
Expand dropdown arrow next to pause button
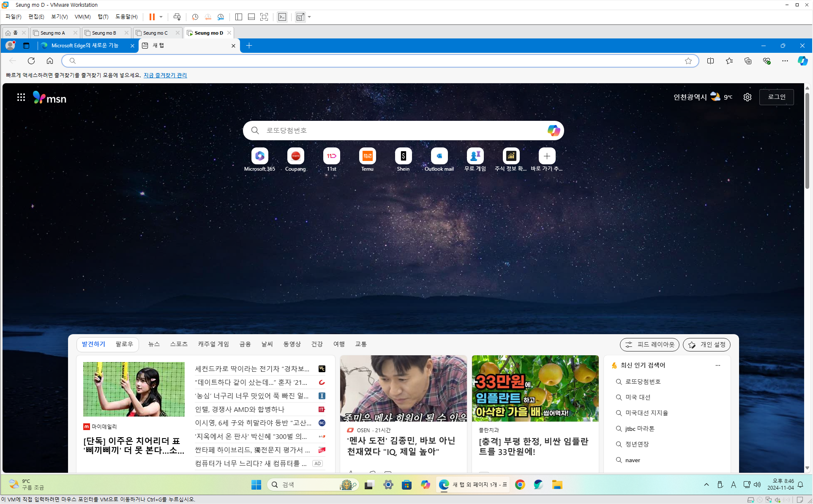(x=161, y=17)
